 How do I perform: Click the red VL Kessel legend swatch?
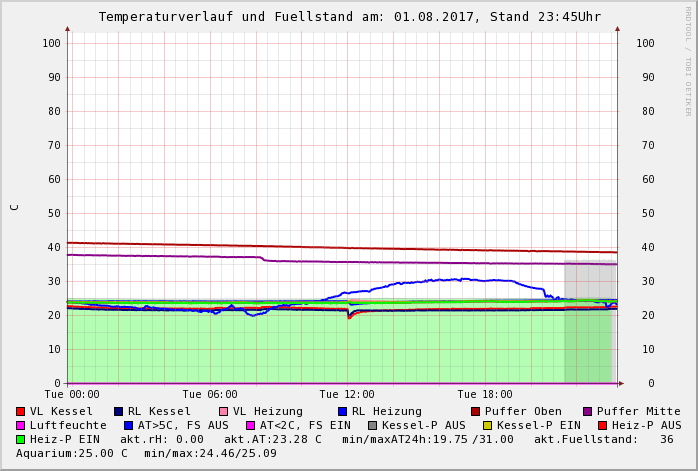21,411
